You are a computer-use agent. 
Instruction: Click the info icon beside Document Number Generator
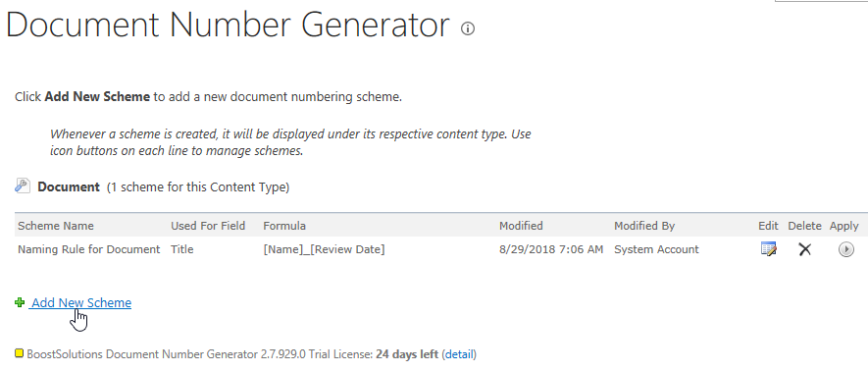(468, 28)
